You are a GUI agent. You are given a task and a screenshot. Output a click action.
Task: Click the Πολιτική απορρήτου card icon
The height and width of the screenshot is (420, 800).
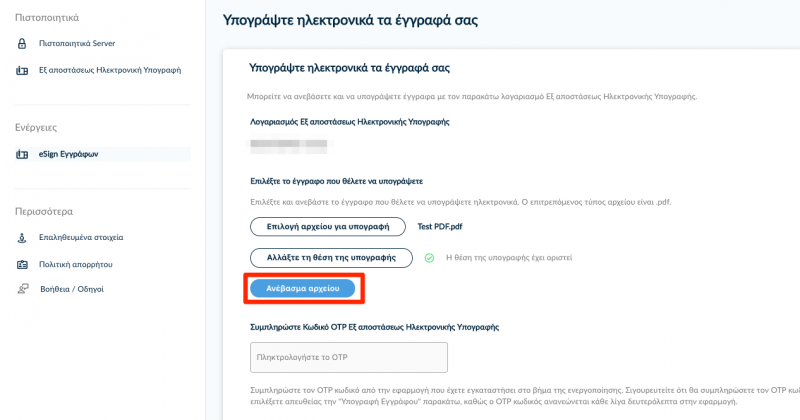point(22,264)
